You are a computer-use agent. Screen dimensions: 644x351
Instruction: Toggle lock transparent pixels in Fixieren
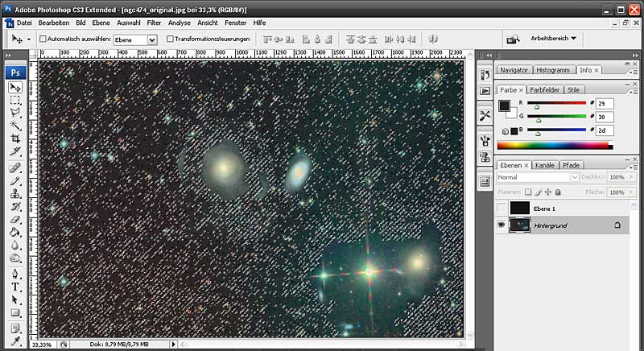528,192
